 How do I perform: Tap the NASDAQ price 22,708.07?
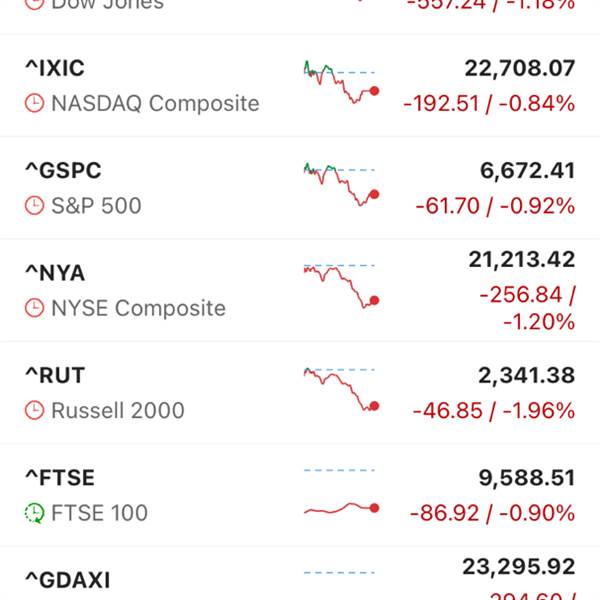pyautogui.click(x=519, y=68)
